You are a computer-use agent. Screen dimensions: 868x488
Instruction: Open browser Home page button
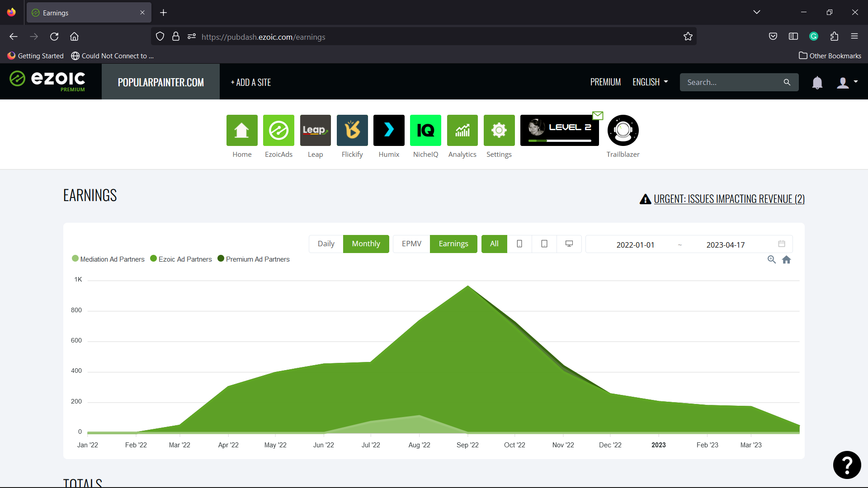point(74,37)
